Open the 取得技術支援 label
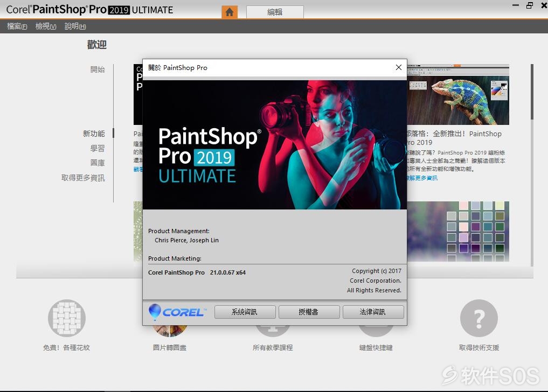Screen dimensions: 548x392 pyautogui.click(x=479, y=348)
